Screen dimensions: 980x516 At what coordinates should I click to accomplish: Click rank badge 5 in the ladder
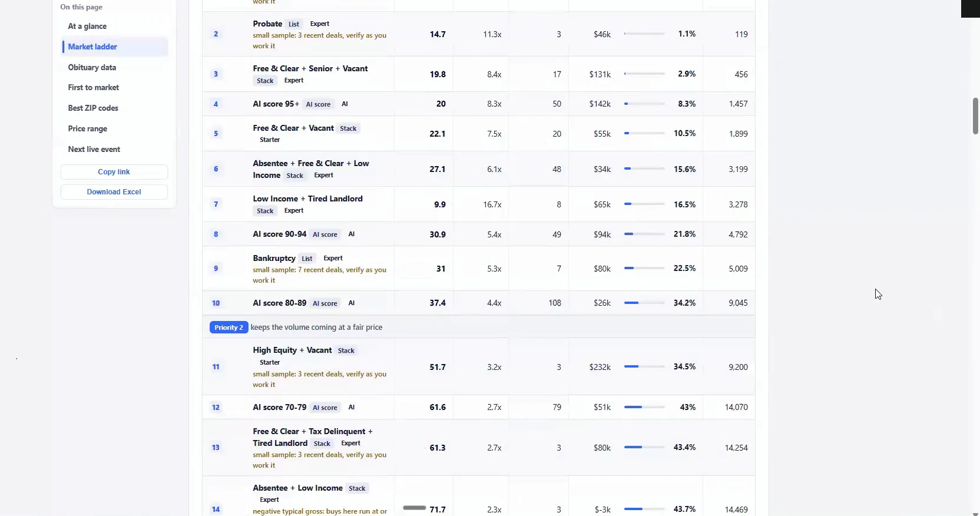[216, 134]
